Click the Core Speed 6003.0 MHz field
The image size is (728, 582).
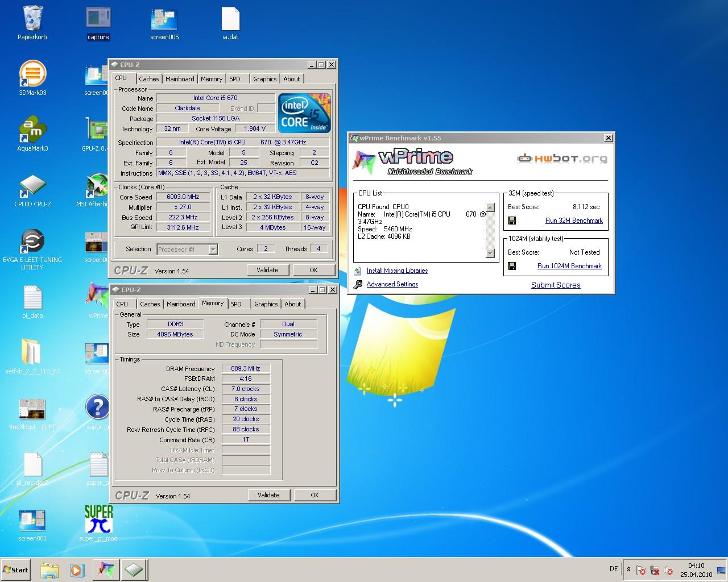click(x=183, y=197)
